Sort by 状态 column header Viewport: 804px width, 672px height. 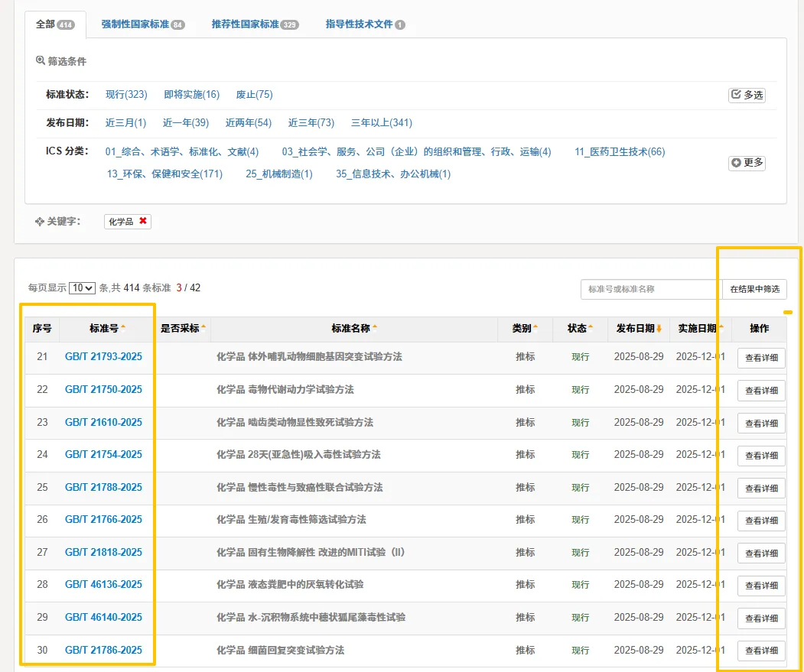coord(580,328)
